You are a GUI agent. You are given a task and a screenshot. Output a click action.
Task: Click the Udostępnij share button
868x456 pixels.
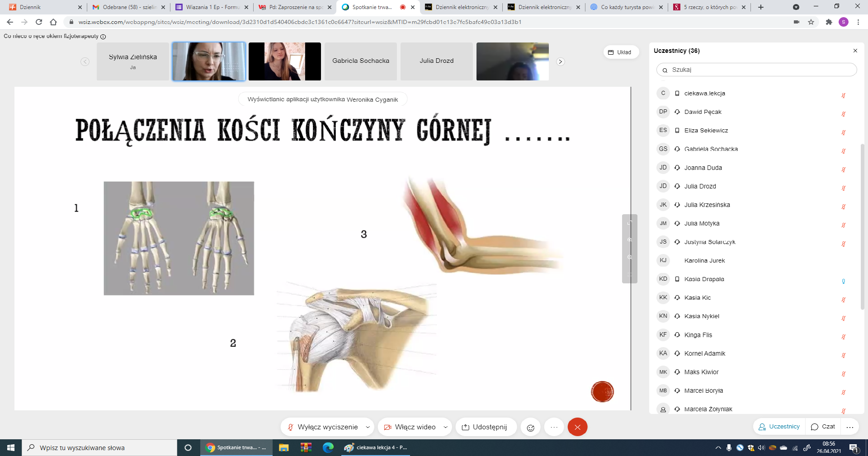pos(486,427)
